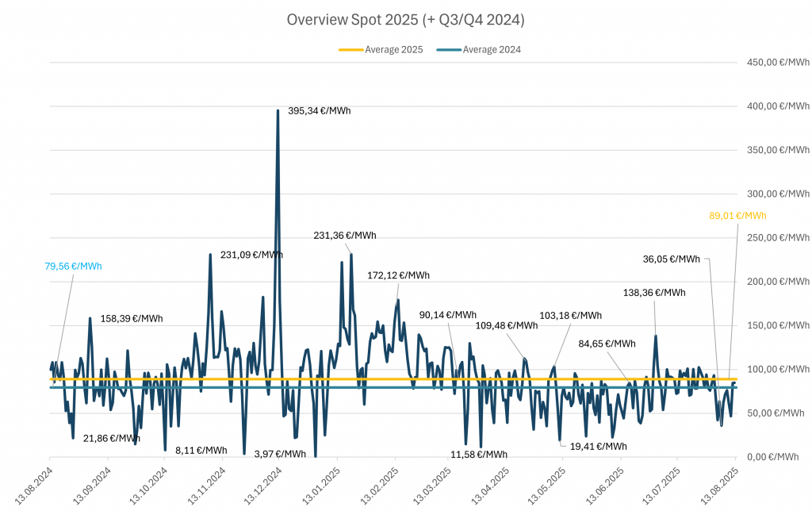Screen dimensions: 812x511
Task: Click the 158,39 €/MWh data label
Action: pyautogui.click(x=132, y=319)
